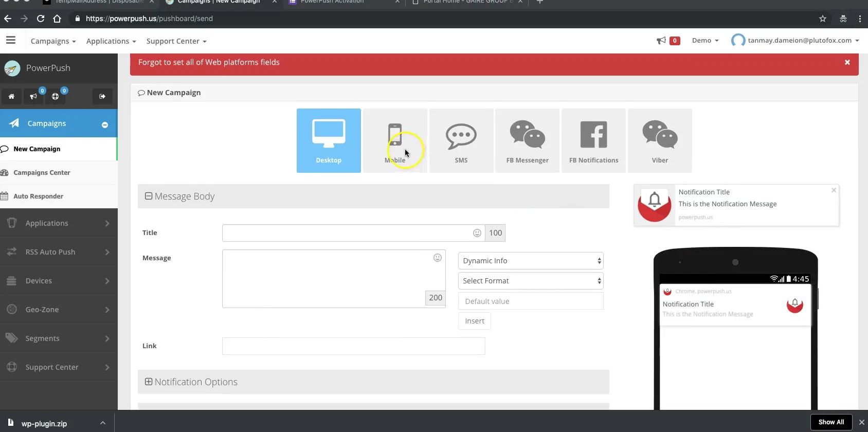The width and height of the screenshot is (868, 432).
Task: Click into the Default value field
Action: click(531, 301)
